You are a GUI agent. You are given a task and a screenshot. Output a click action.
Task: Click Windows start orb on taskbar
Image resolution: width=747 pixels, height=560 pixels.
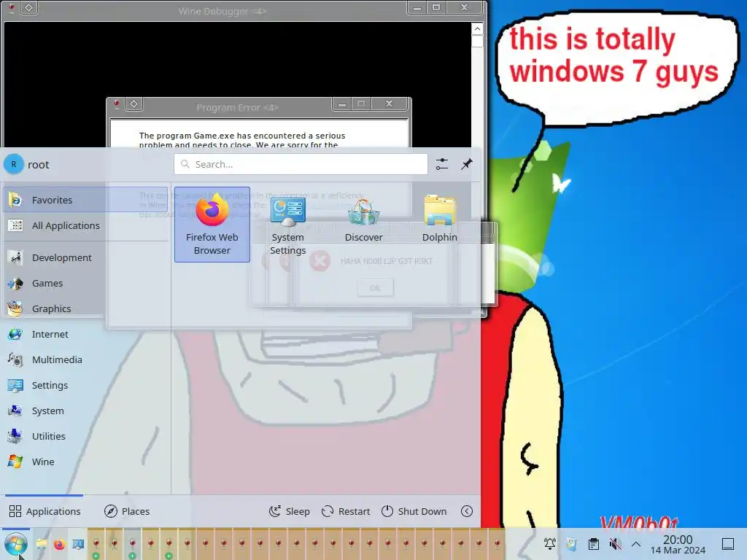tap(16, 544)
